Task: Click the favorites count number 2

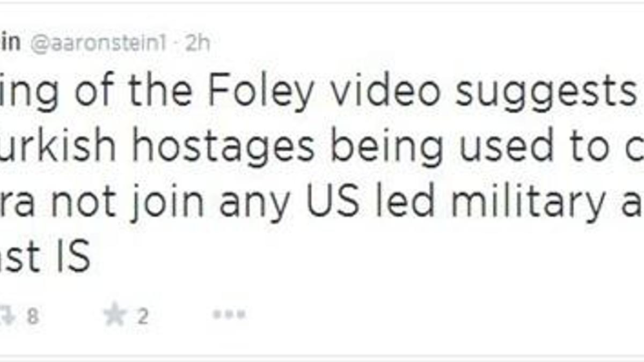Action: [x=142, y=316]
